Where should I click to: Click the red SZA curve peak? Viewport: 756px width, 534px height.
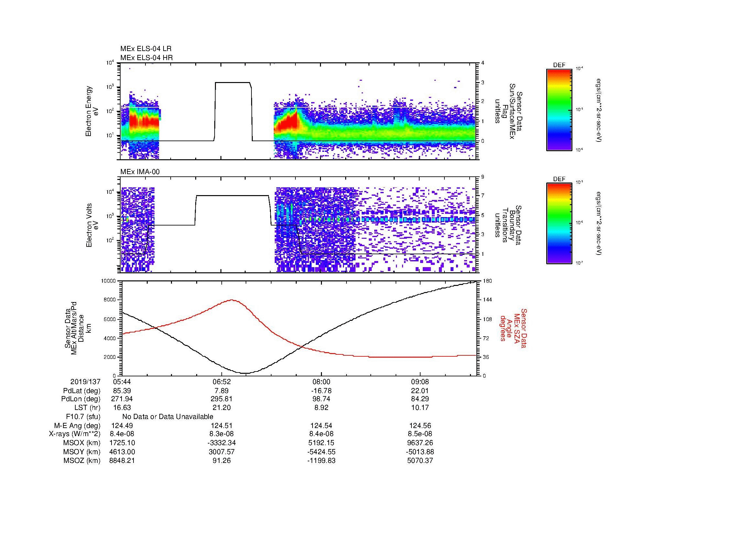(232, 300)
